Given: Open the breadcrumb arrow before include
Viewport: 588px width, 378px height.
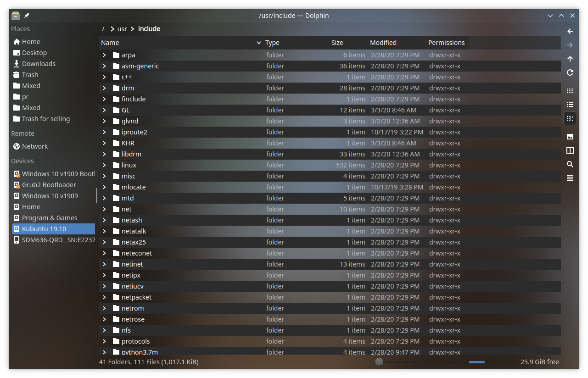Looking at the screenshot, I should click(133, 29).
